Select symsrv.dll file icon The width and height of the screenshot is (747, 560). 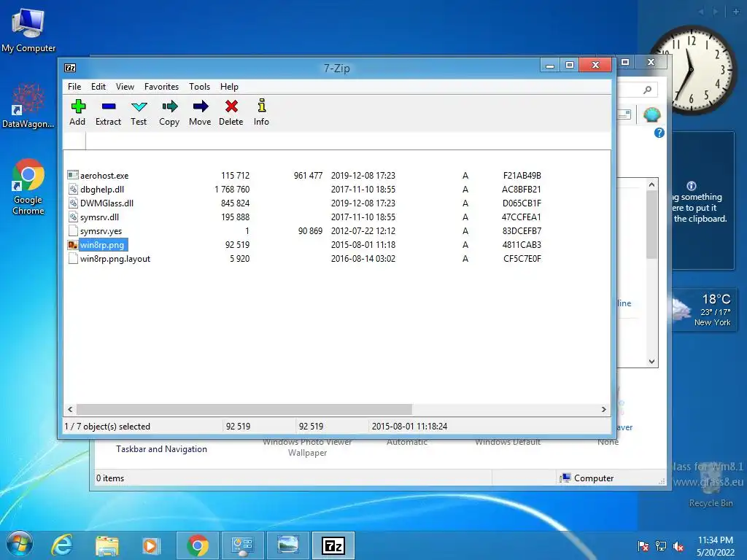click(72, 217)
